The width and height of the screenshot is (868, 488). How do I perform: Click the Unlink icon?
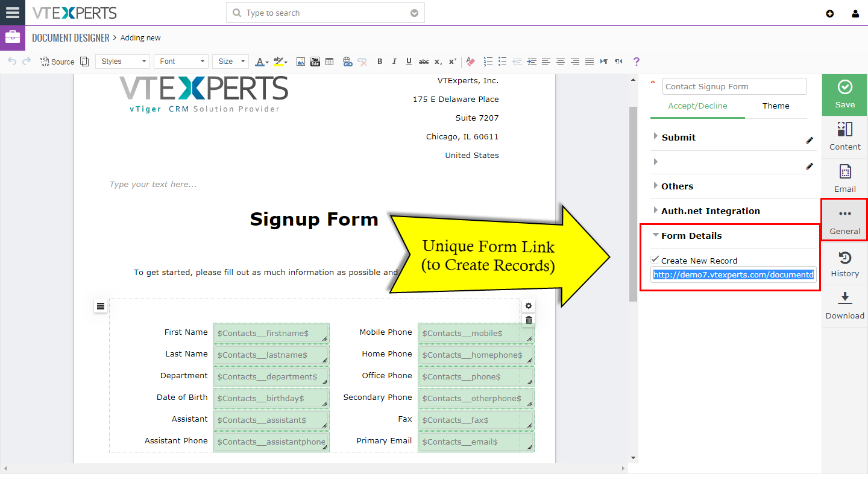pos(362,62)
